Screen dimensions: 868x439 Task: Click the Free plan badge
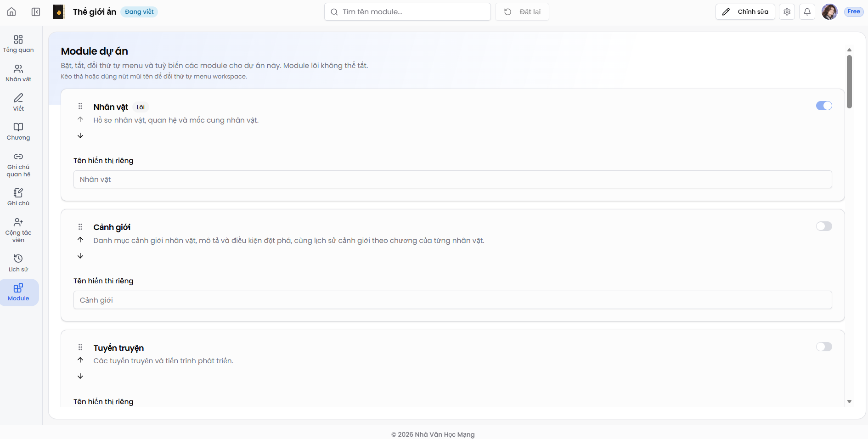pos(854,12)
